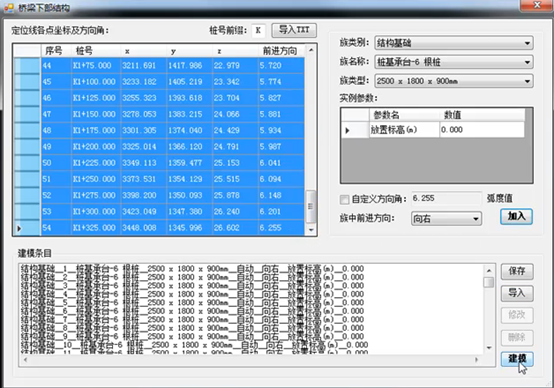Click the 导入TXT button
554x388 pixels.
[294, 30]
